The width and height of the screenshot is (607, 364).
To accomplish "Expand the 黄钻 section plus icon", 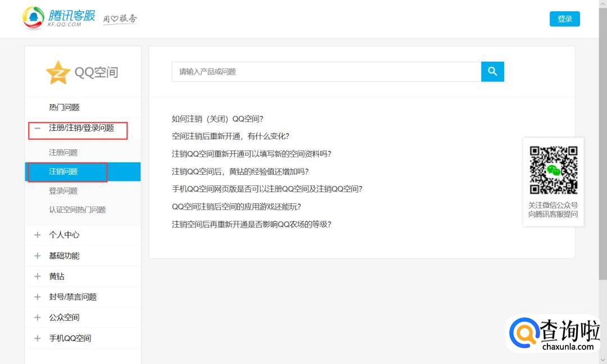I will point(38,276).
